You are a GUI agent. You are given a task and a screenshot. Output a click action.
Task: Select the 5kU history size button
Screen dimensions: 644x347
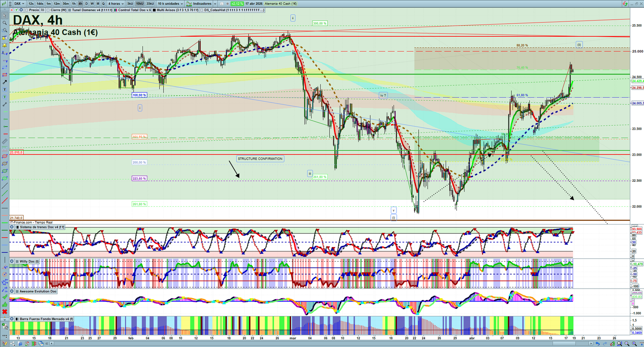click(130, 4)
